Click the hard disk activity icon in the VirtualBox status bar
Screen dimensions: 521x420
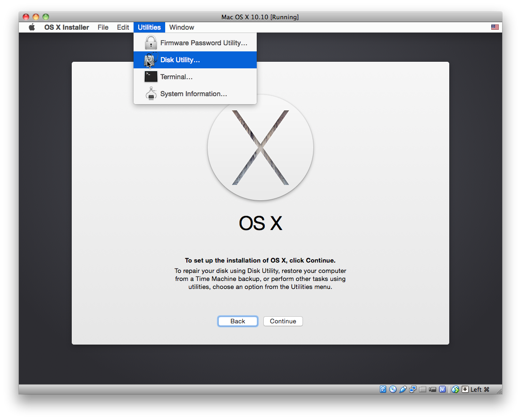coord(383,389)
